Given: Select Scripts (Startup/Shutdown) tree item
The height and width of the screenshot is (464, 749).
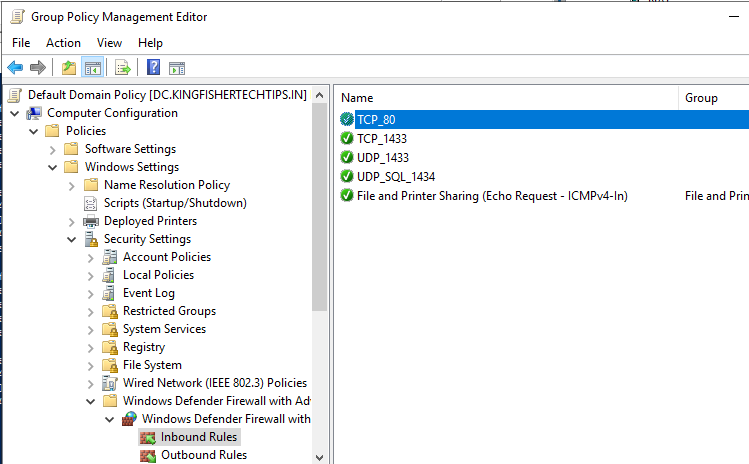Looking at the screenshot, I should (175, 203).
